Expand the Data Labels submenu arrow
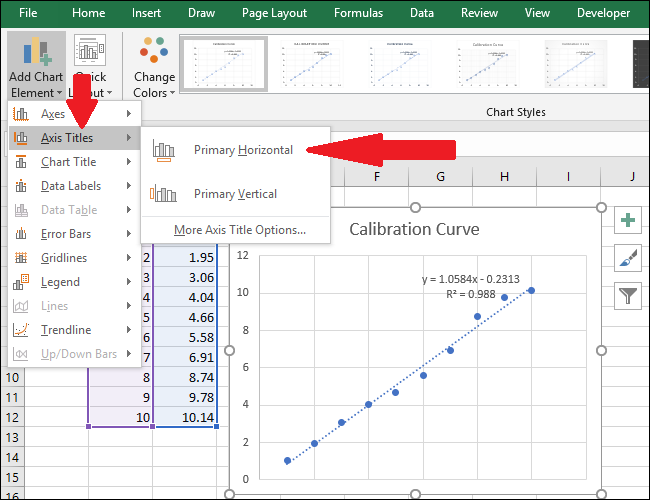Screen dimensions: 650x500 click(129, 186)
